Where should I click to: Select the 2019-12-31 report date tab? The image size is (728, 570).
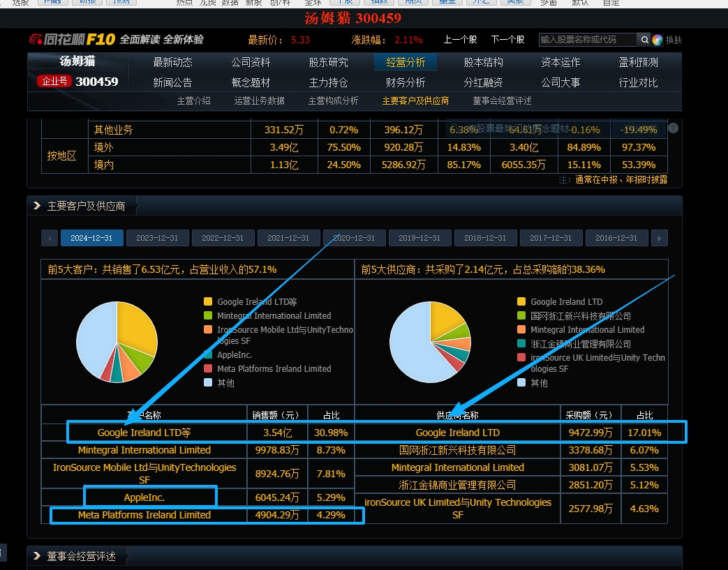click(x=419, y=238)
